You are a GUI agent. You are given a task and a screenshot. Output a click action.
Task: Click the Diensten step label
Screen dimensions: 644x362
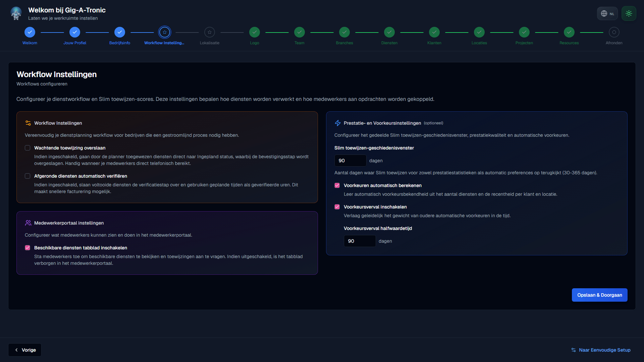pos(389,43)
